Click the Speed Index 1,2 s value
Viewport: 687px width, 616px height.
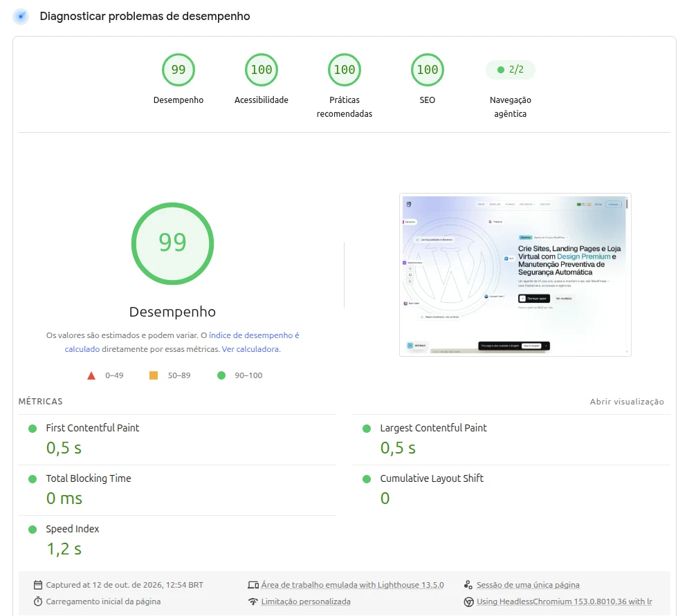tap(64, 549)
